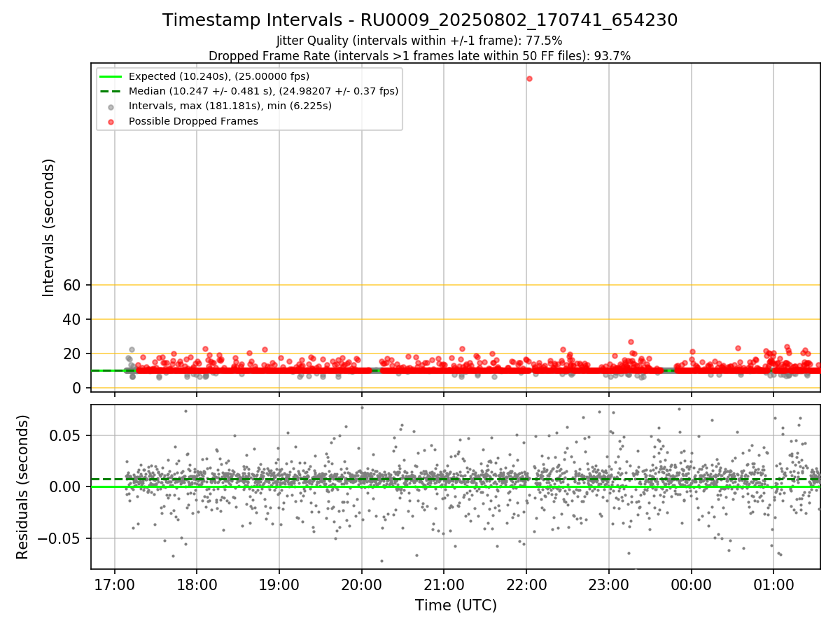
Task: Click the dashed dark-green median sample in the legend
Action: tap(112, 91)
